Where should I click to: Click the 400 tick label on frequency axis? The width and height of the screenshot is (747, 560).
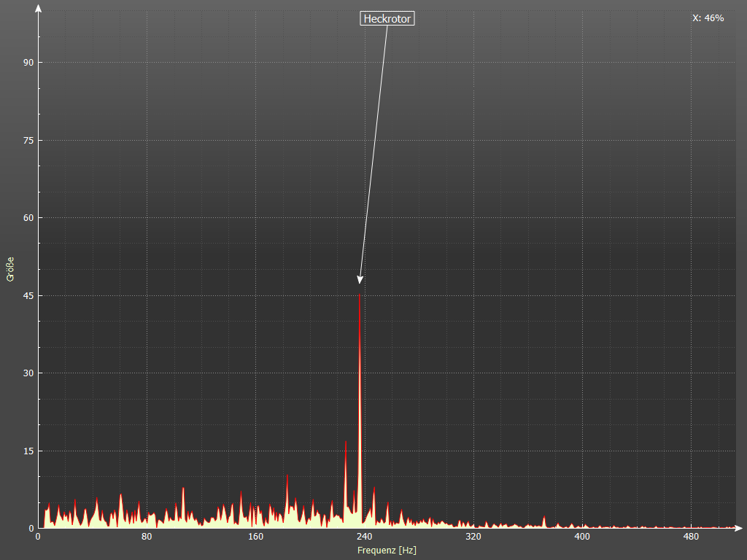582,537
